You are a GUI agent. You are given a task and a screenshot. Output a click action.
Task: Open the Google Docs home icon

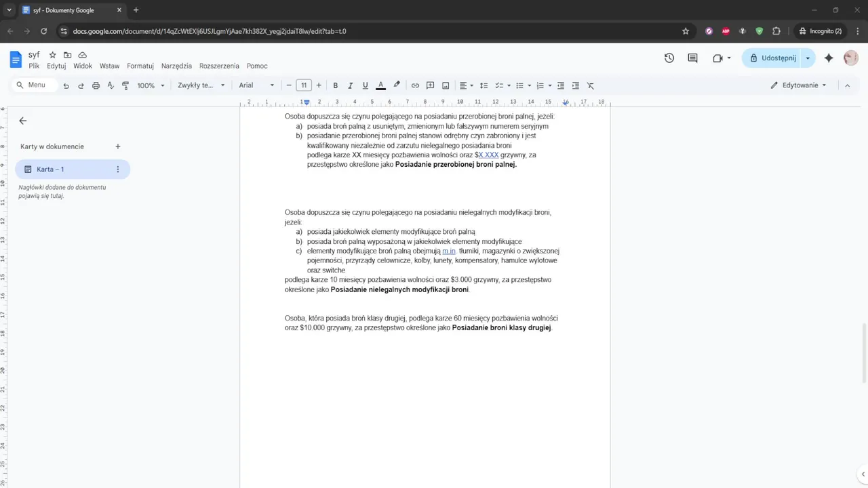pyautogui.click(x=16, y=60)
